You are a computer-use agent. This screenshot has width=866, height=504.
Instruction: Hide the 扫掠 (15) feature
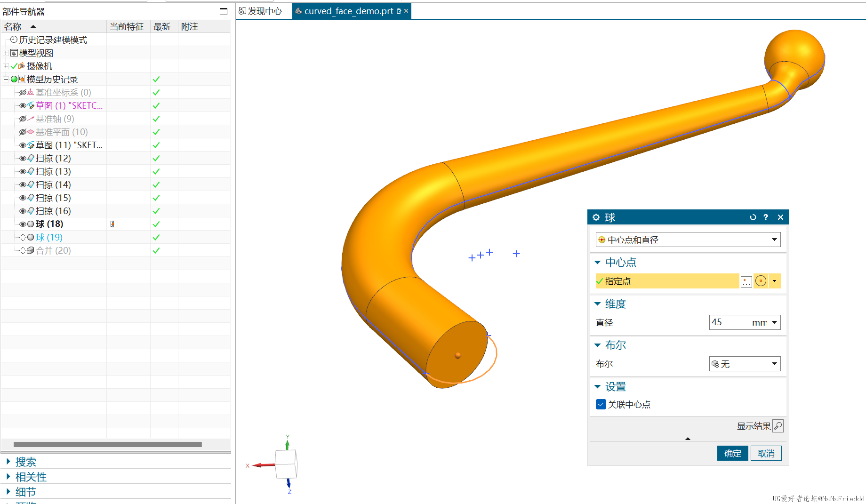[23, 198]
